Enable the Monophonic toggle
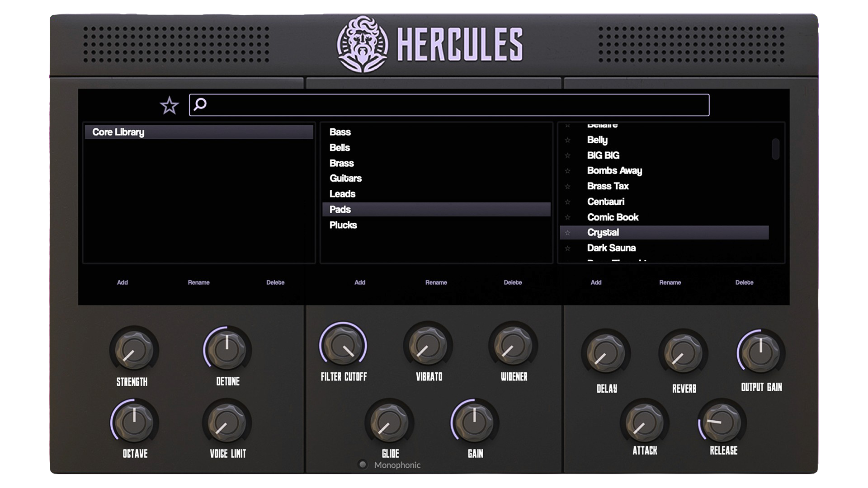Screen dimensions: 868x488 click(363, 465)
